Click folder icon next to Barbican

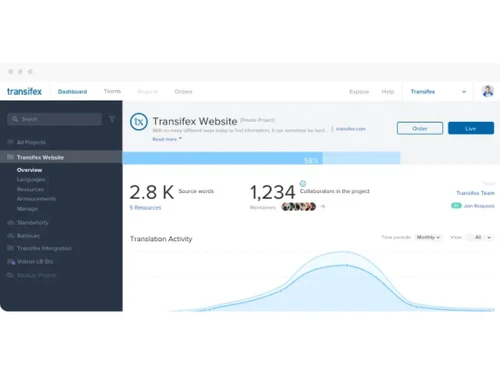point(10,235)
